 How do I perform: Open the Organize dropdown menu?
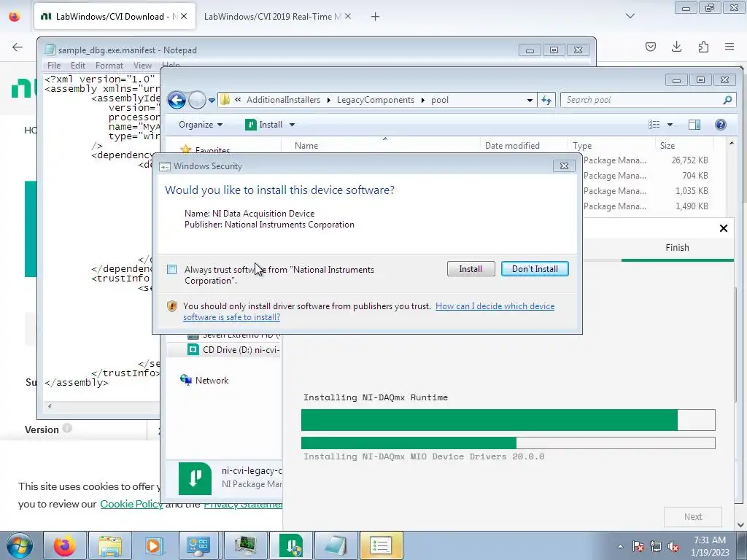(x=201, y=124)
